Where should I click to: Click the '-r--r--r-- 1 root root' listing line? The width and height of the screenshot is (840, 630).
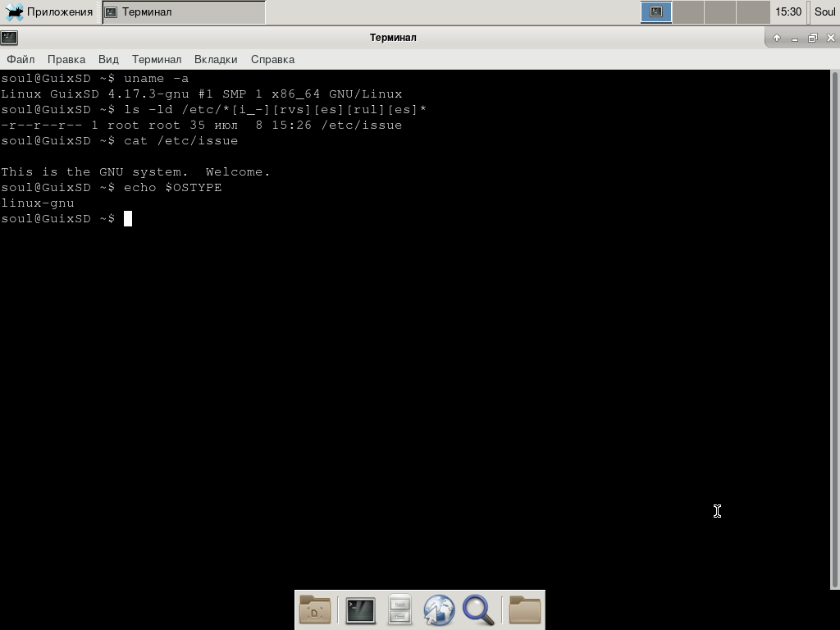click(202, 125)
